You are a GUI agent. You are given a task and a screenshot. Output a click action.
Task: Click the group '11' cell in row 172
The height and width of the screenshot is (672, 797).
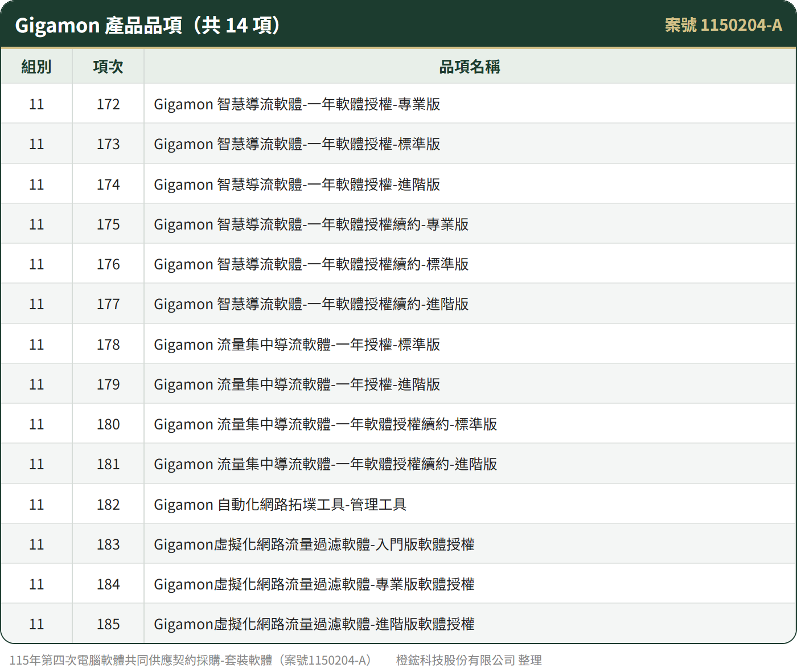pyautogui.click(x=36, y=104)
